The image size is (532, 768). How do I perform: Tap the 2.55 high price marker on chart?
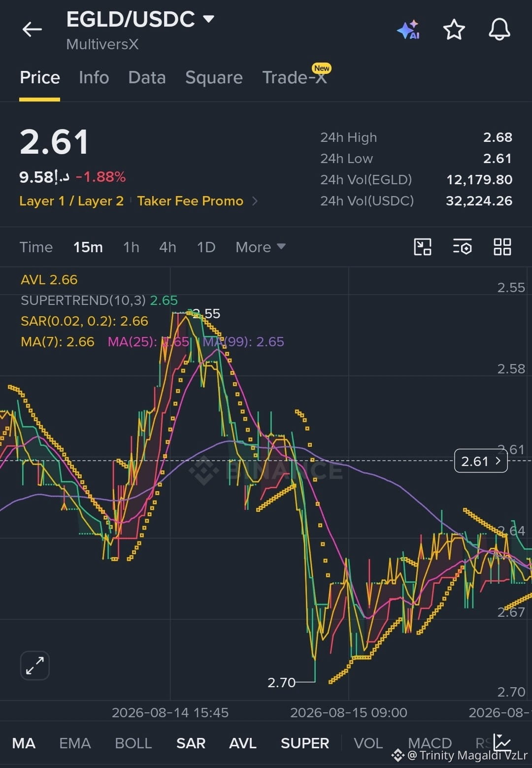coord(206,314)
